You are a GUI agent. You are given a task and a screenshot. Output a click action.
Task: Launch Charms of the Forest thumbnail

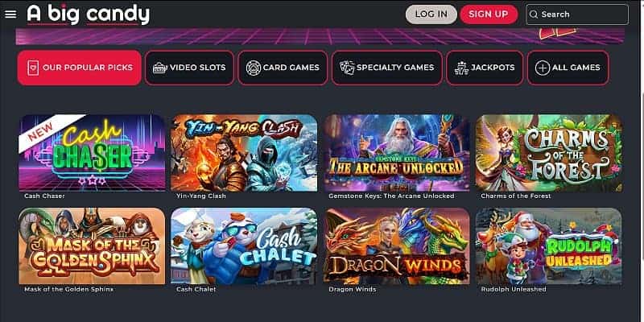coord(549,153)
